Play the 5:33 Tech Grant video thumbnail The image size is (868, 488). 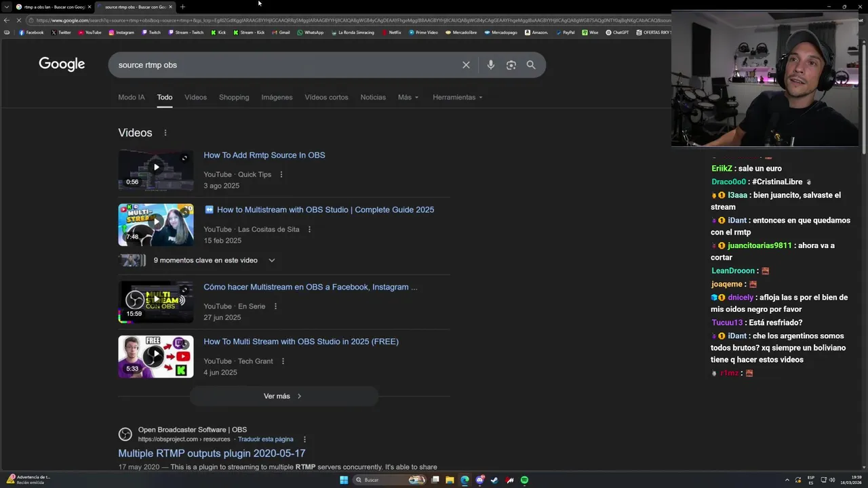[156, 357]
